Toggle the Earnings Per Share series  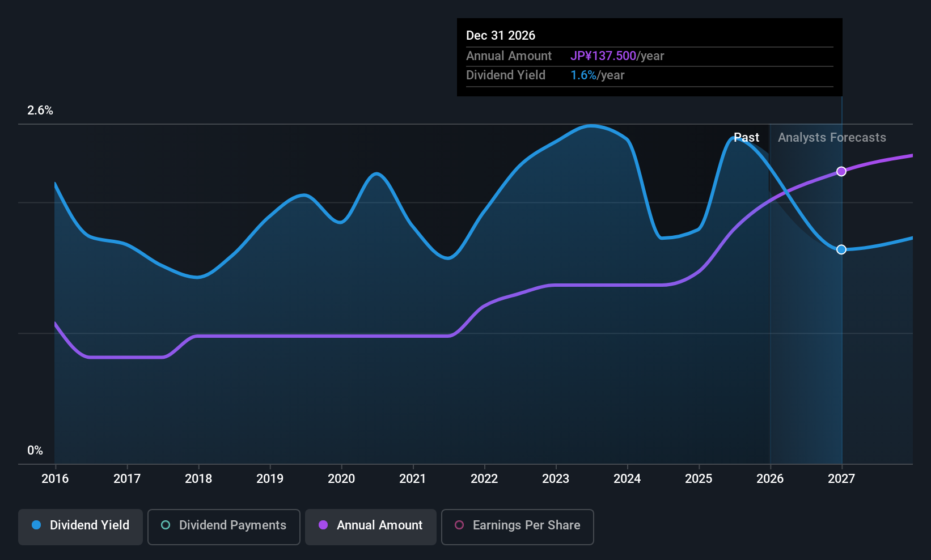518,527
